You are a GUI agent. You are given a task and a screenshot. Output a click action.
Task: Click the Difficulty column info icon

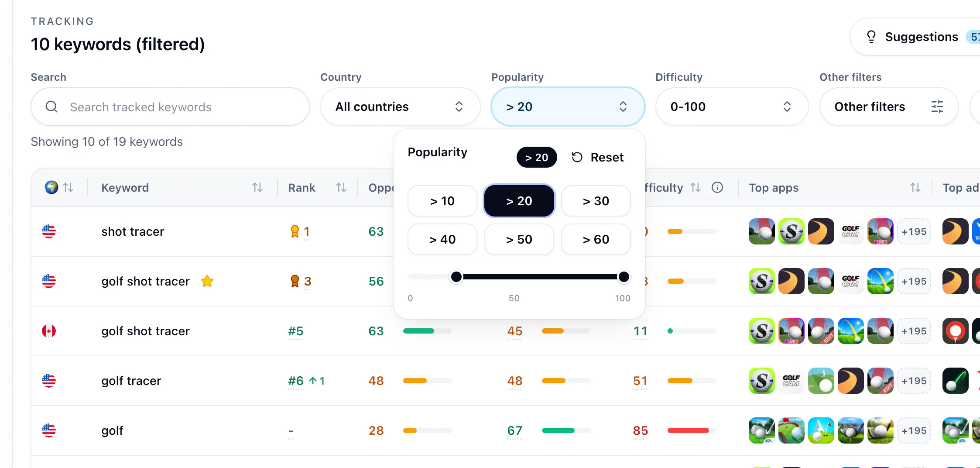(x=717, y=188)
